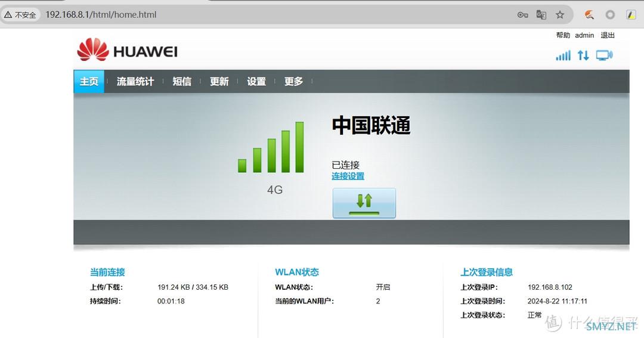Image resolution: width=644 pixels, height=338 pixels.
Task: Click the 当前连接 heading
Action: tap(107, 272)
